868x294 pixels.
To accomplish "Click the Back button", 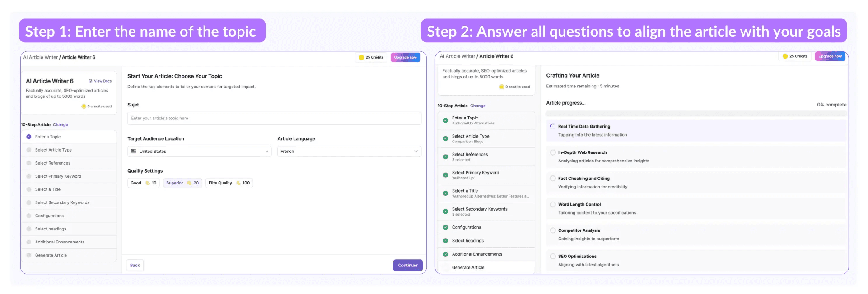I will coord(135,266).
